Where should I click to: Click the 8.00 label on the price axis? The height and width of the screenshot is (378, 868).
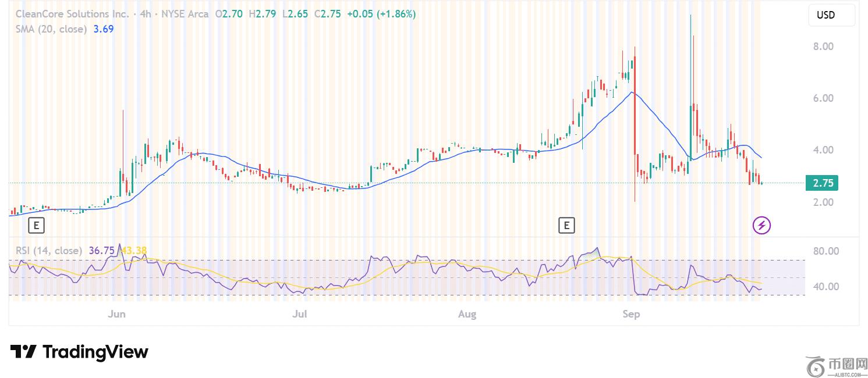823,47
